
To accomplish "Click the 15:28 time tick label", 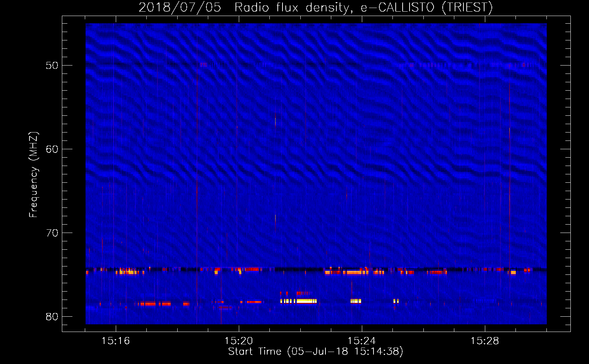I will (x=485, y=341).
